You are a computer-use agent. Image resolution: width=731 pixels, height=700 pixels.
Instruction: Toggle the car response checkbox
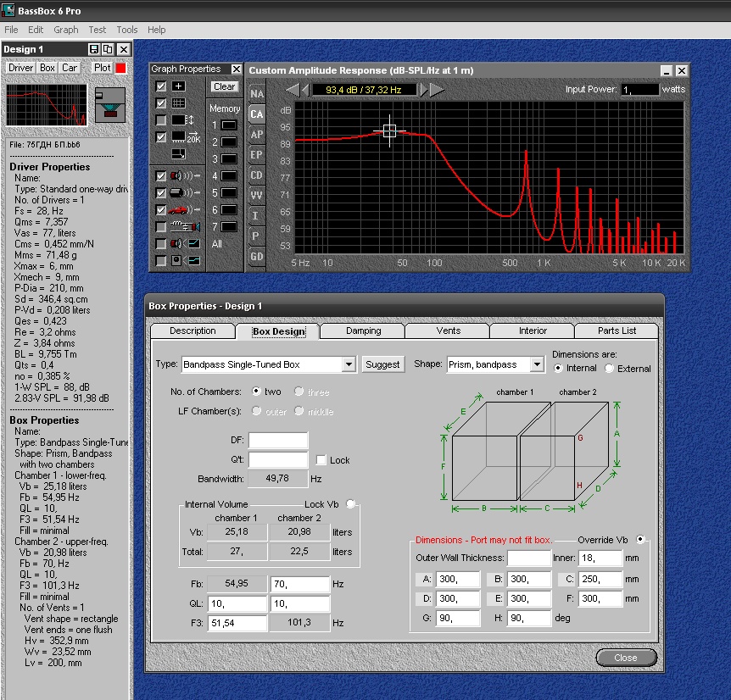[x=161, y=210]
